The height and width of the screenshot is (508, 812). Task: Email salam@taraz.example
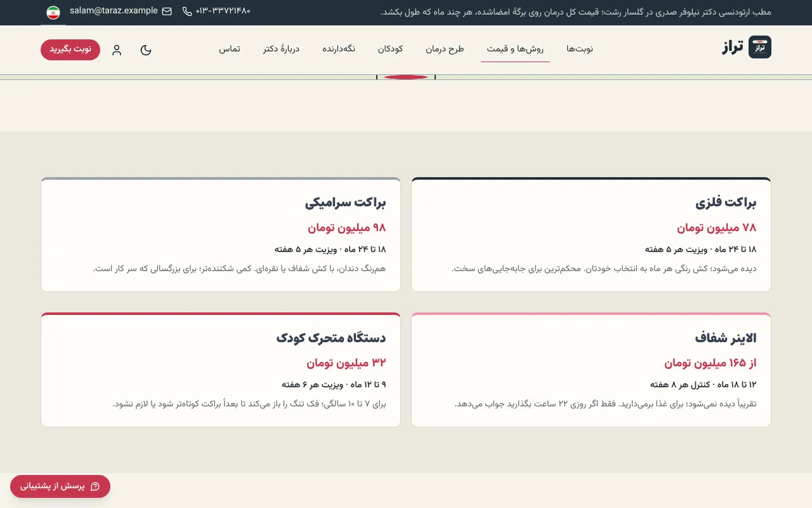click(x=114, y=11)
